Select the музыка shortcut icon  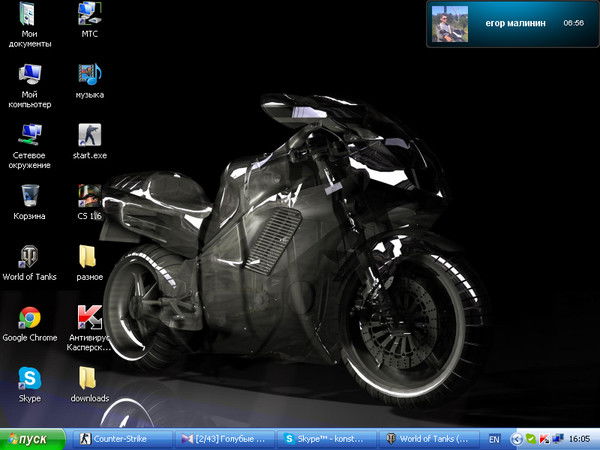pos(90,73)
